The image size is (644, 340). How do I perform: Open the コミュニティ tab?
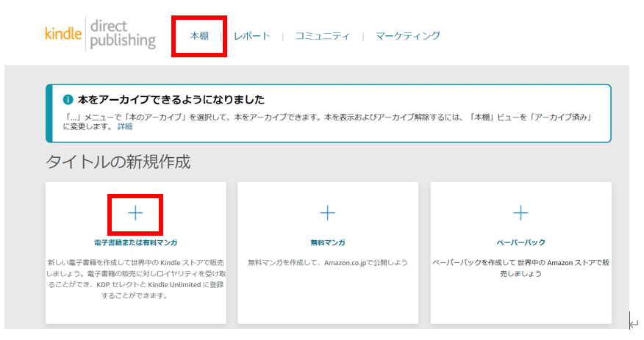(323, 36)
